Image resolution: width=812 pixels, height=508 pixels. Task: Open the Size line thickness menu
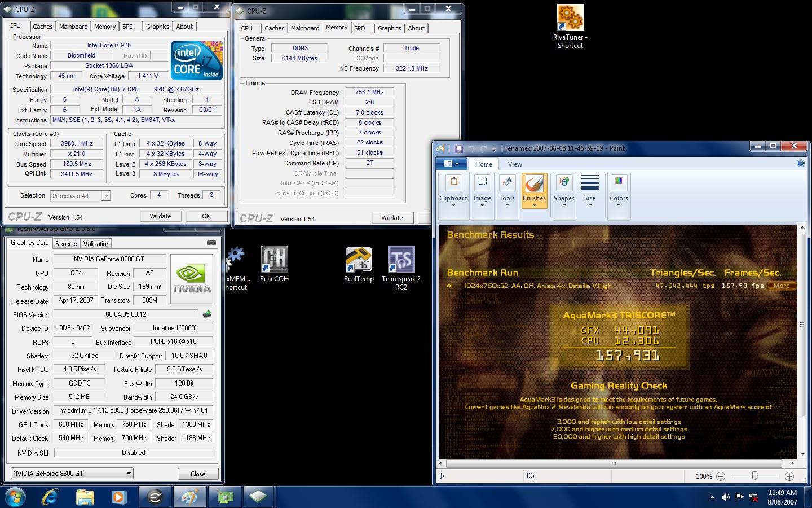click(590, 191)
